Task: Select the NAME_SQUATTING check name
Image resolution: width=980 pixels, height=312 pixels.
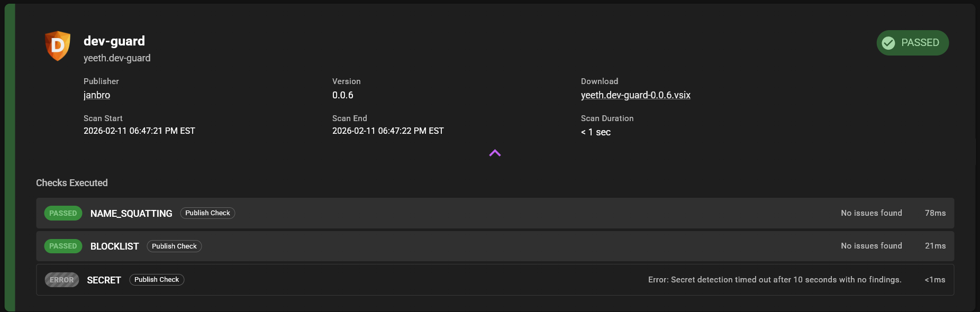Action: [131, 214]
